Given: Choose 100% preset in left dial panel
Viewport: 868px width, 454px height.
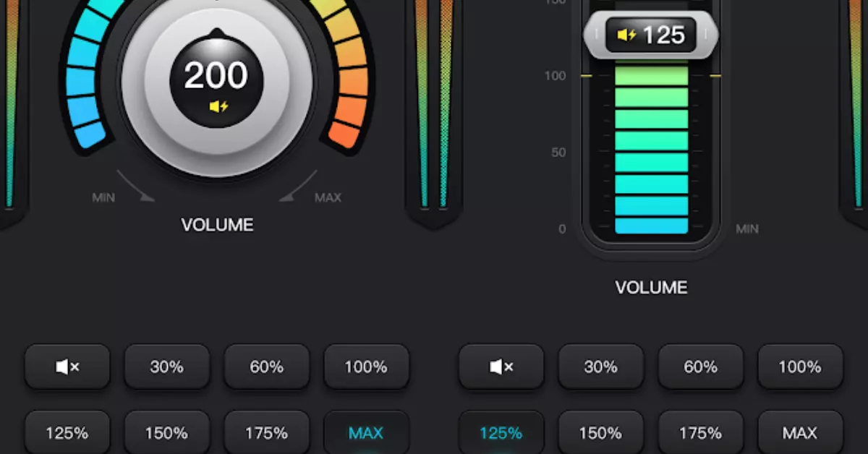Looking at the screenshot, I should [366, 367].
